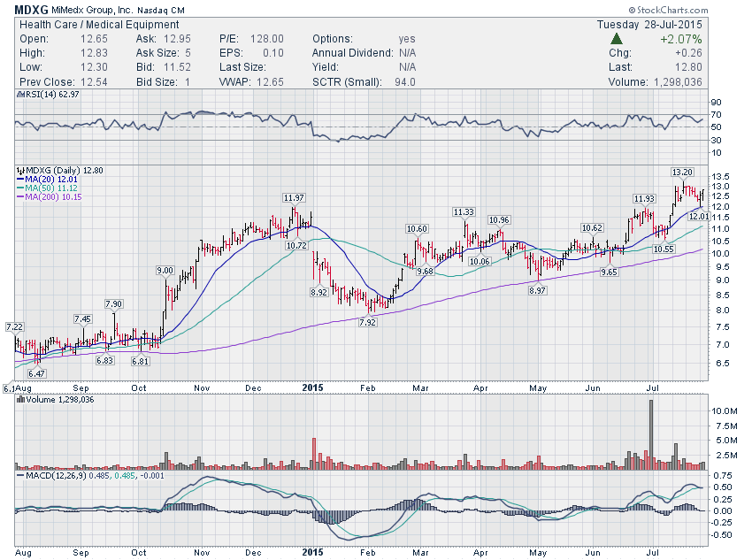The height and width of the screenshot is (560, 752).
Task: Click the 6.47 August low label
Action: (x=36, y=373)
